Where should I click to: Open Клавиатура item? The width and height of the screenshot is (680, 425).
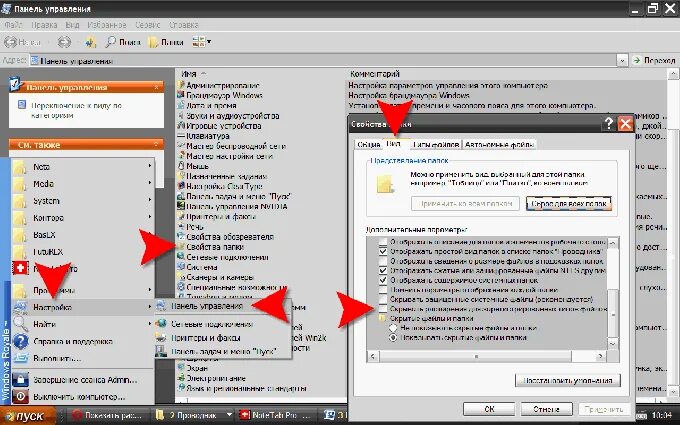click(x=207, y=136)
